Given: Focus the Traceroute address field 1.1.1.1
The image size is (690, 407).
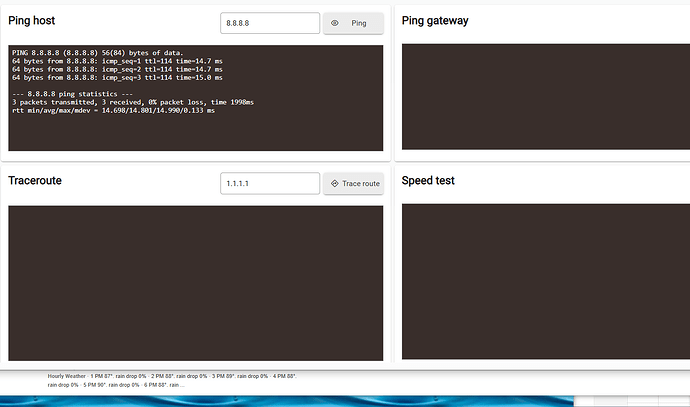Looking at the screenshot, I should pyautogui.click(x=270, y=183).
